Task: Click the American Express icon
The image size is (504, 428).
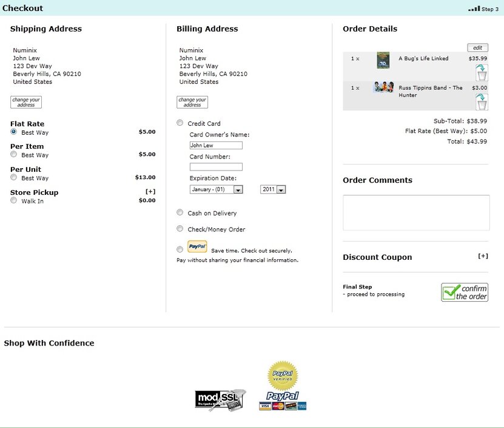Action: 301,406
